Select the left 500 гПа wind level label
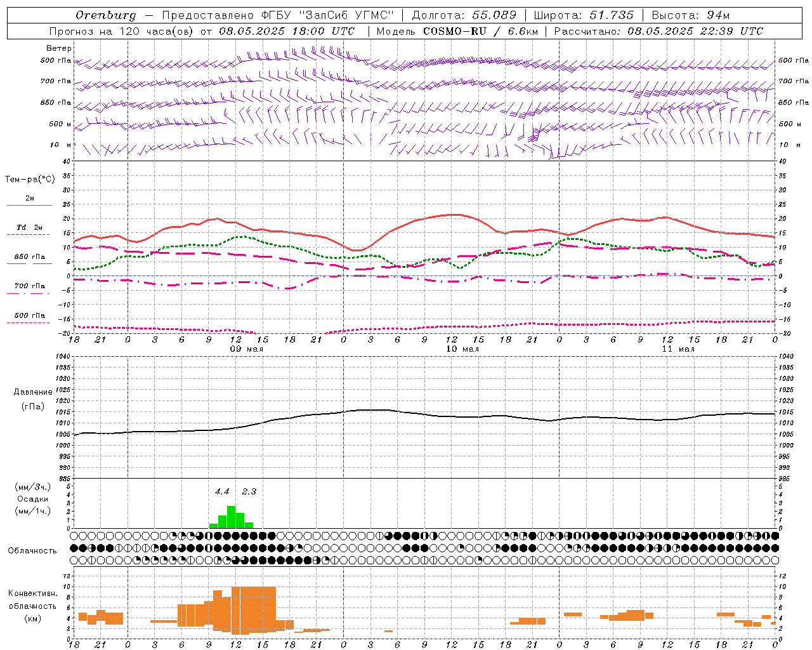This screenshot has width=812, height=650. [56, 60]
